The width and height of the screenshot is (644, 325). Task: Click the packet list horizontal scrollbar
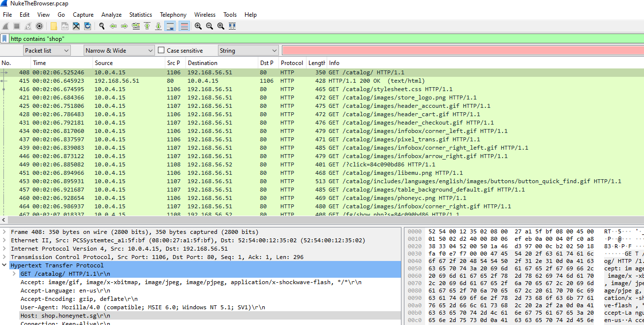[x=320, y=220]
